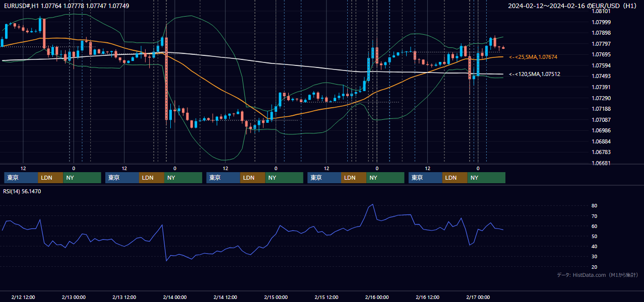Viewport: 644px width, 302px height.
Task: Select the 2/16 00:00 time axis label
Action: click(377, 297)
